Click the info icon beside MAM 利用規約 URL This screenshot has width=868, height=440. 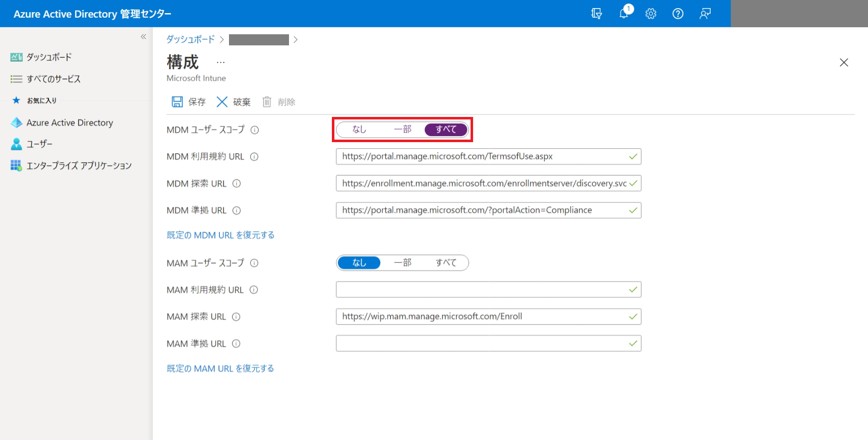pos(254,290)
